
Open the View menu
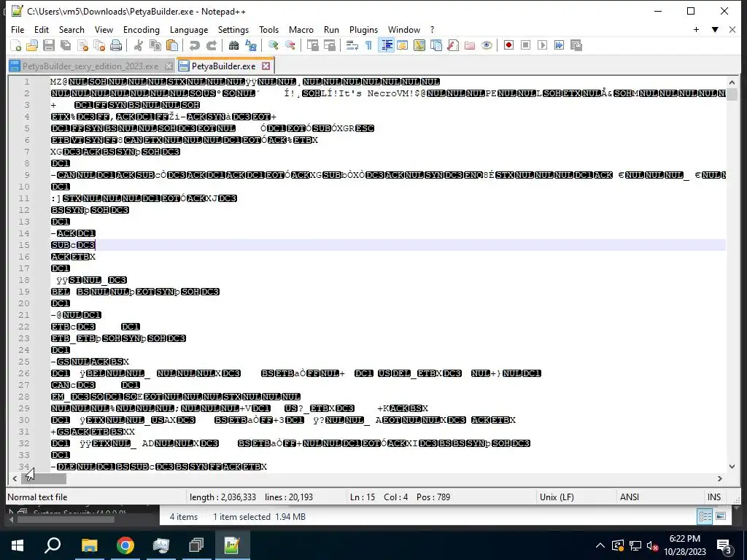104,29
